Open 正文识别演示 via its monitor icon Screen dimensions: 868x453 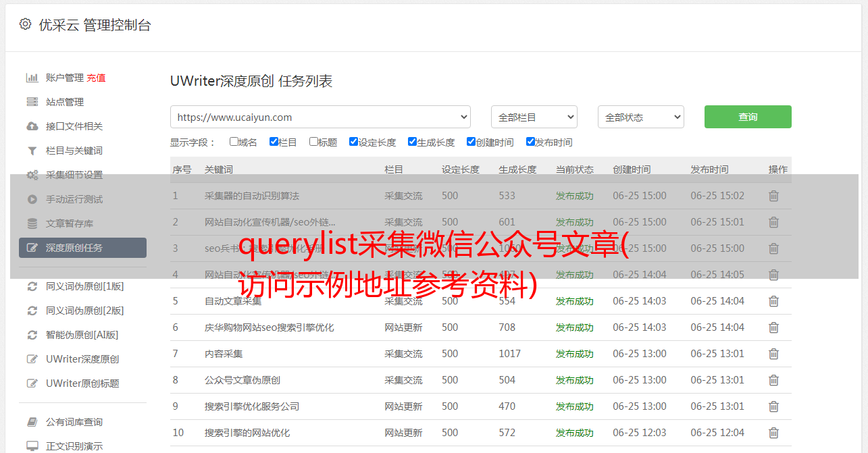click(32, 446)
